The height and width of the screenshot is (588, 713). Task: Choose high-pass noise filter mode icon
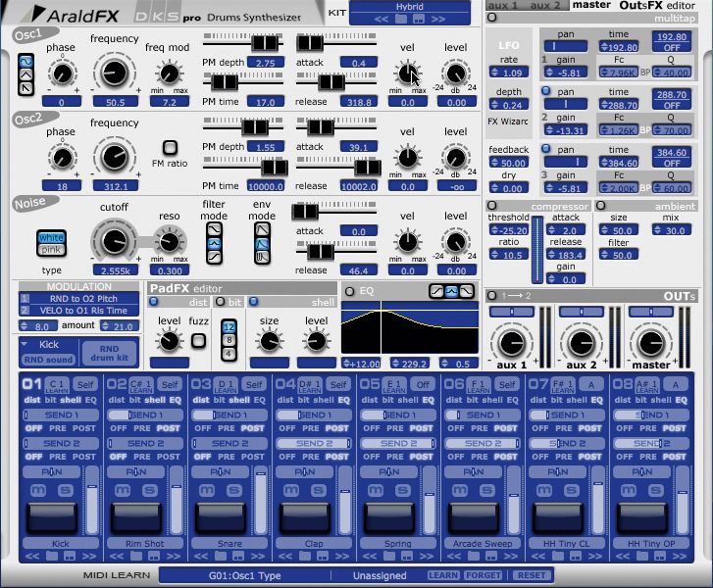(214, 258)
